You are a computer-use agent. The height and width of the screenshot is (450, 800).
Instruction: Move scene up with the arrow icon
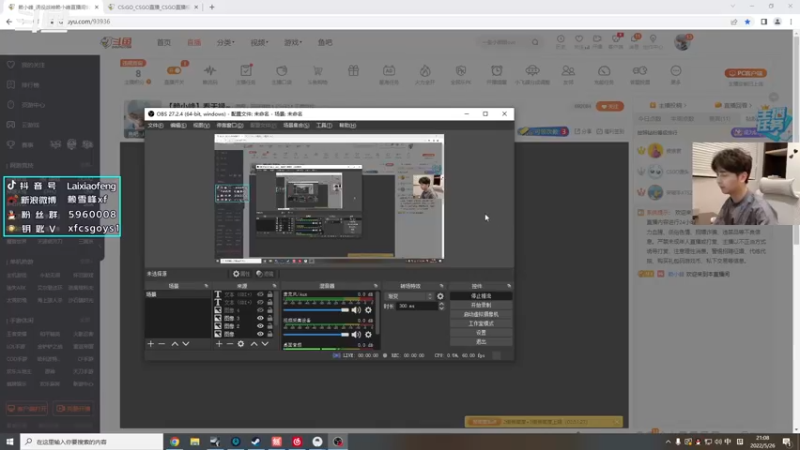point(175,344)
